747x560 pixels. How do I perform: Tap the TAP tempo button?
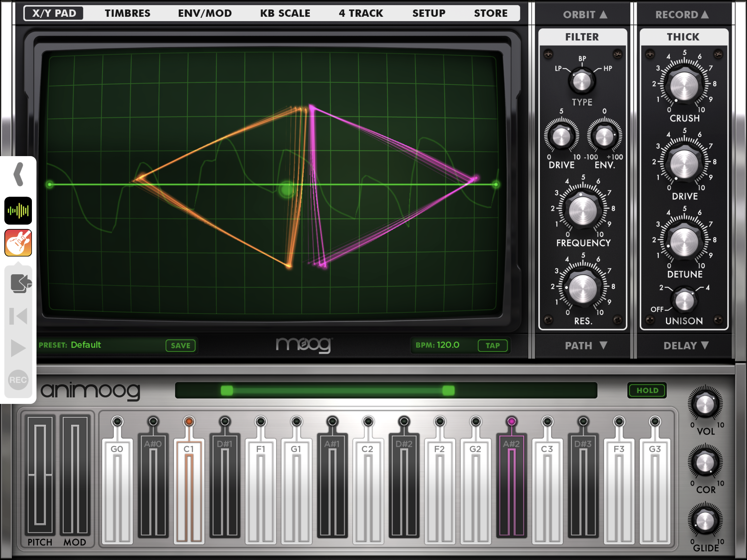click(x=493, y=345)
